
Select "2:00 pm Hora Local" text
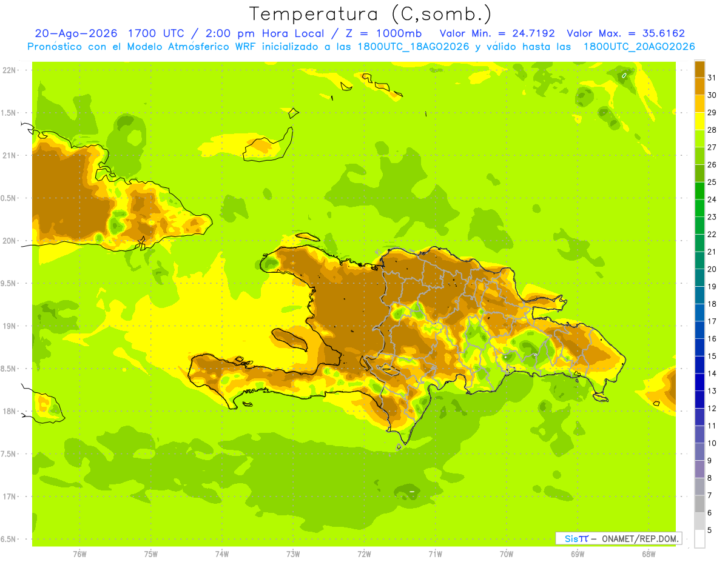(x=263, y=33)
